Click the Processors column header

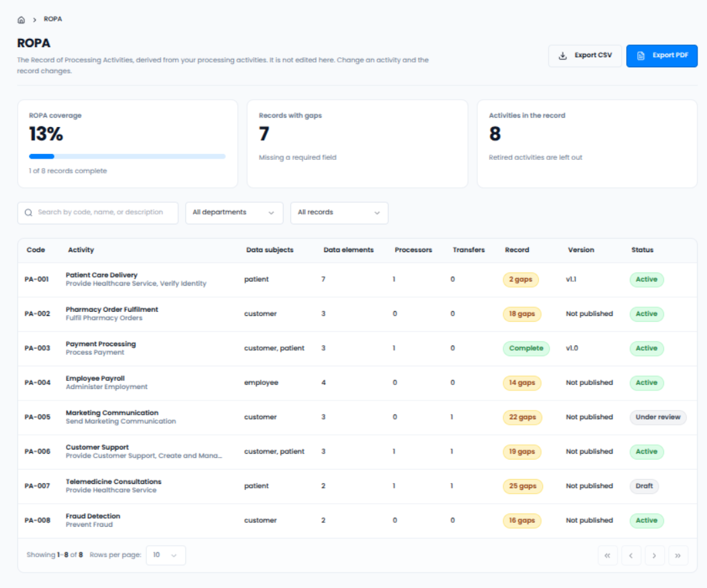coord(413,250)
